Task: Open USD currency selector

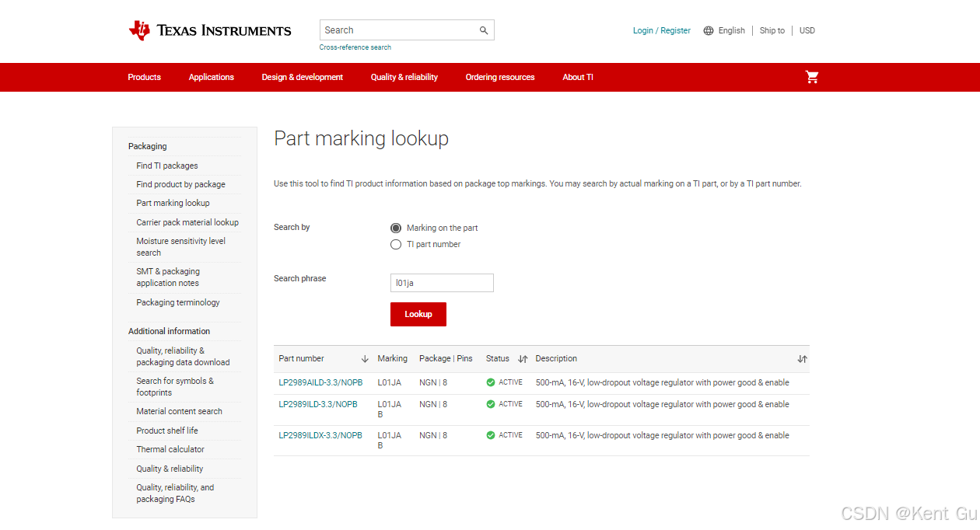Action: (807, 30)
